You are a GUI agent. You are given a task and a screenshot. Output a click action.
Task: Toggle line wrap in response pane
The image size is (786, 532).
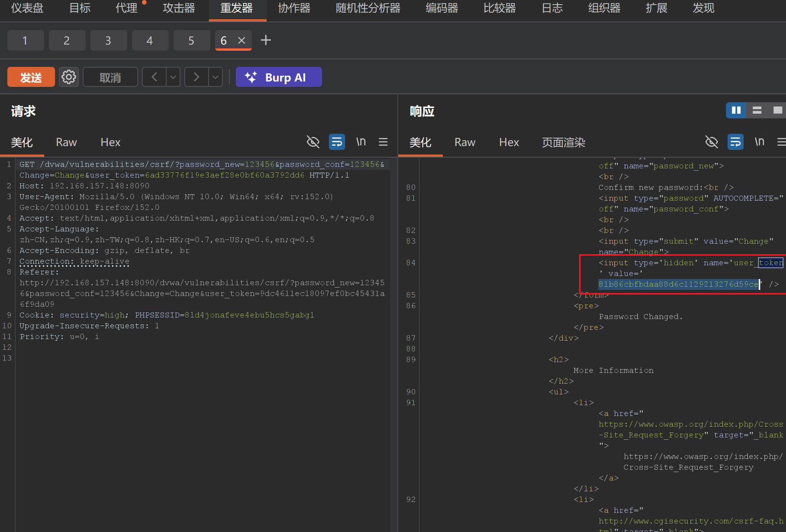(736, 142)
